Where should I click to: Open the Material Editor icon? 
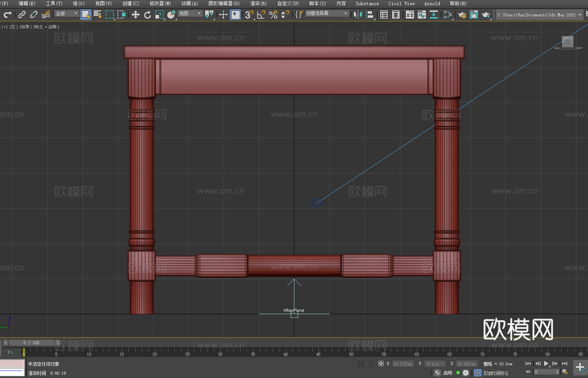448,14
